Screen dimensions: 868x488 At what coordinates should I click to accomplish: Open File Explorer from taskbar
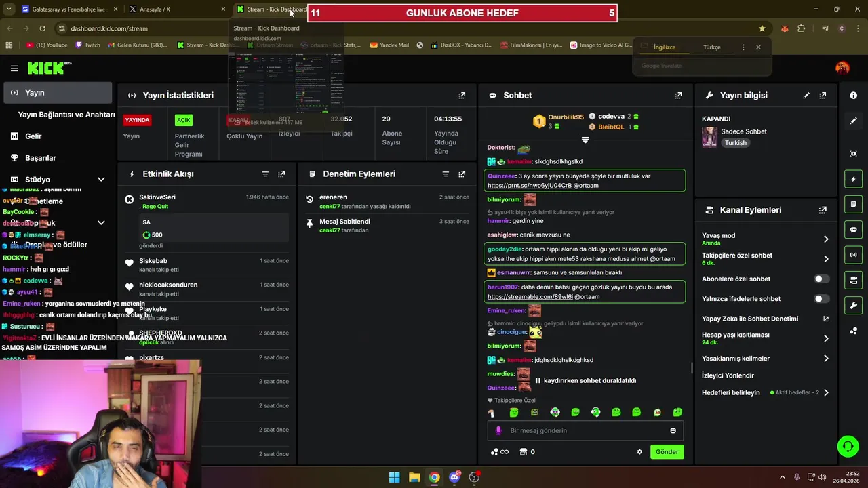(414, 477)
